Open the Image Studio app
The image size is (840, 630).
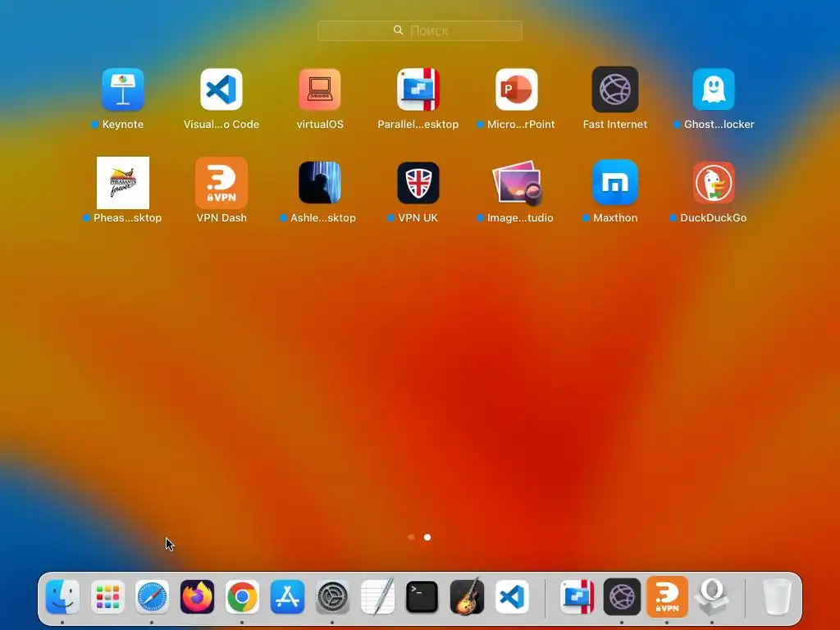click(517, 183)
